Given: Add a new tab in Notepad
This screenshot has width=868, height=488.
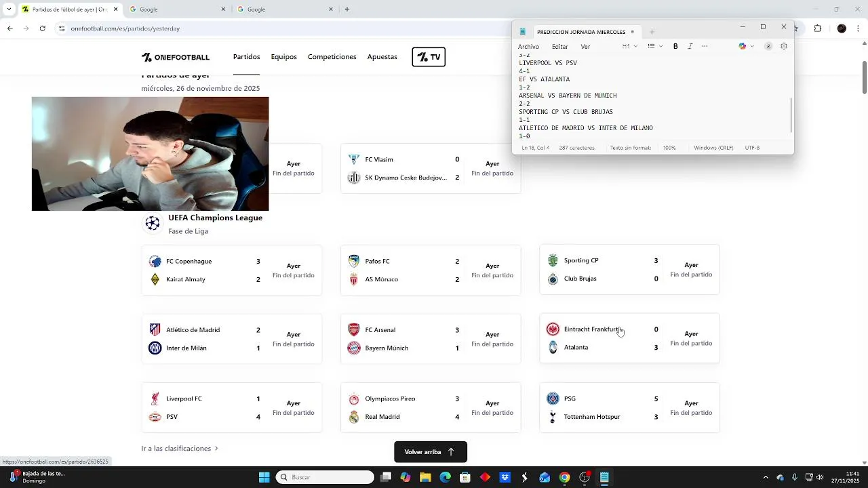Looking at the screenshot, I should pyautogui.click(x=652, y=32).
